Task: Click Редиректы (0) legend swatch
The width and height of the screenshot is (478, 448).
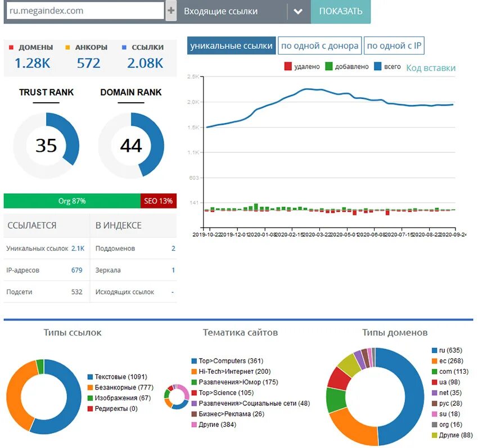Action: (90, 409)
